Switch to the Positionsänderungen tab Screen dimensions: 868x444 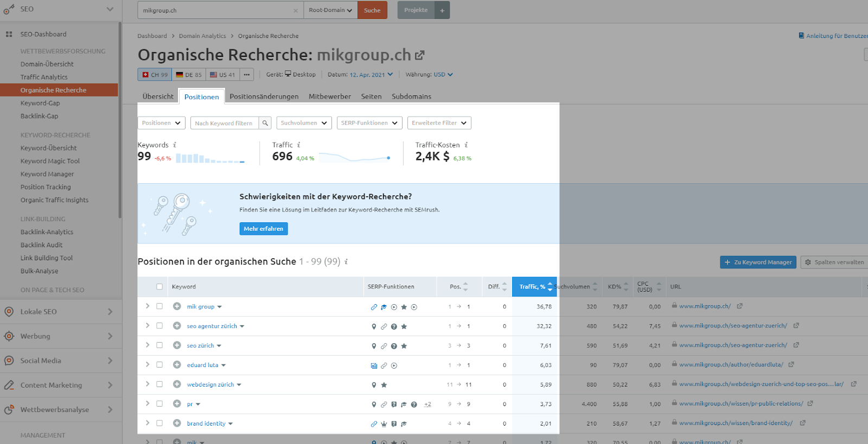(x=264, y=96)
